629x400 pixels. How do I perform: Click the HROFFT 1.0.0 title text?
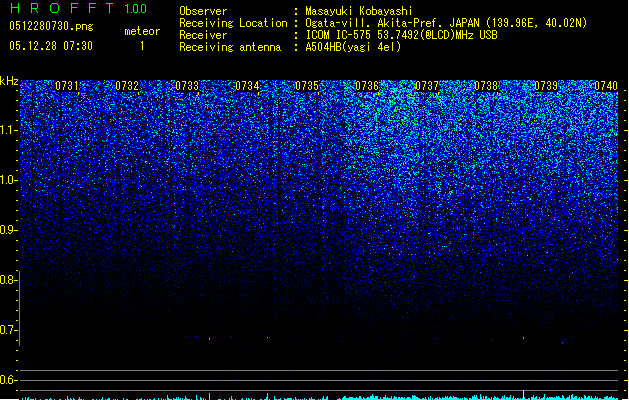pos(79,8)
